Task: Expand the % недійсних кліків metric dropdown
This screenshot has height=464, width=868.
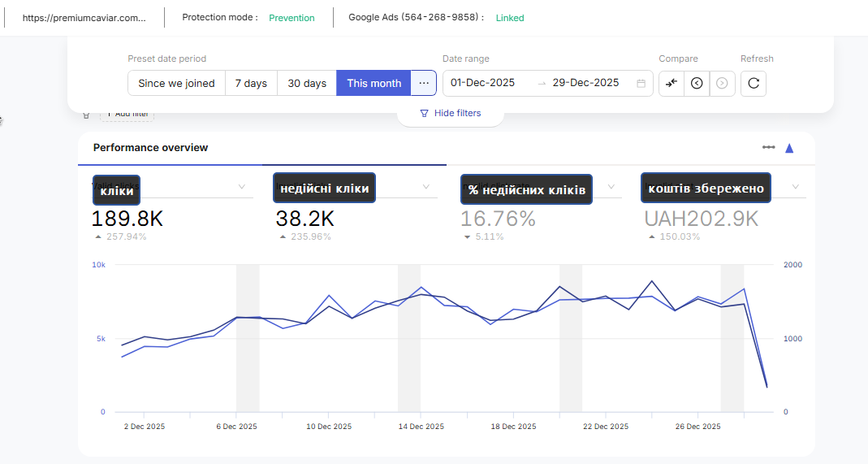Action: pyautogui.click(x=611, y=187)
